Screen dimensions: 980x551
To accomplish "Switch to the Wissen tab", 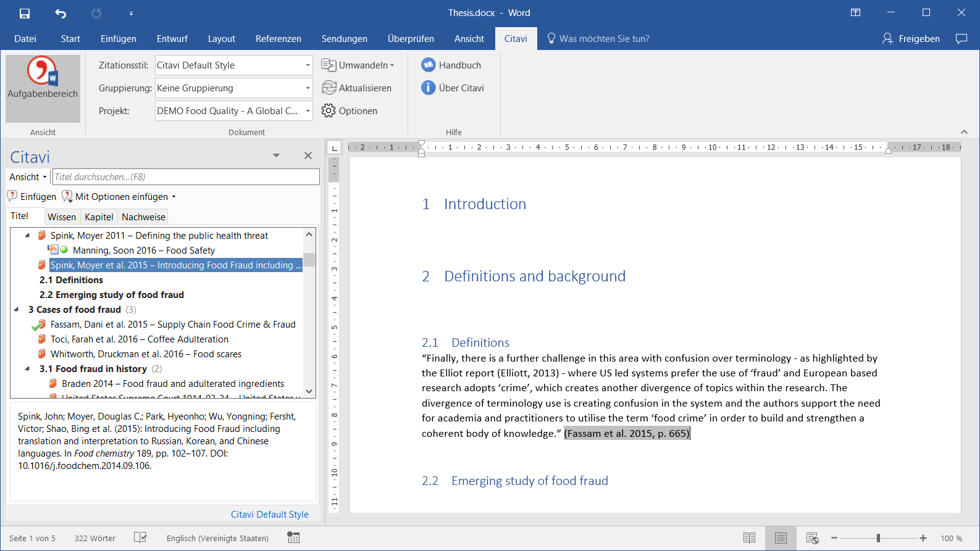I will pos(62,217).
